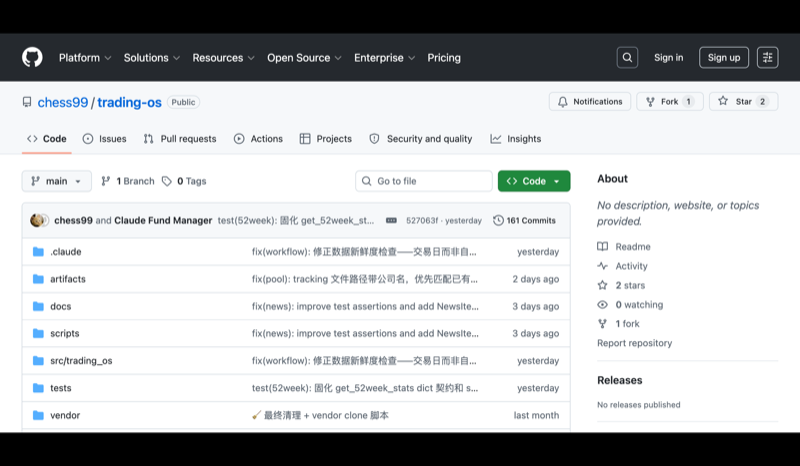Click the Readme book icon in About
The image size is (800, 466).
tap(603, 247)
